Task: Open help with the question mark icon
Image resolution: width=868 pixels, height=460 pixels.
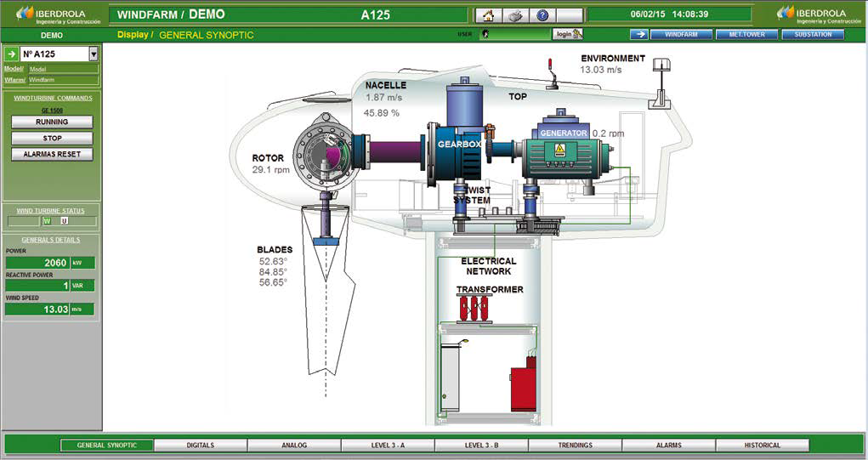Action: [542, 15]
